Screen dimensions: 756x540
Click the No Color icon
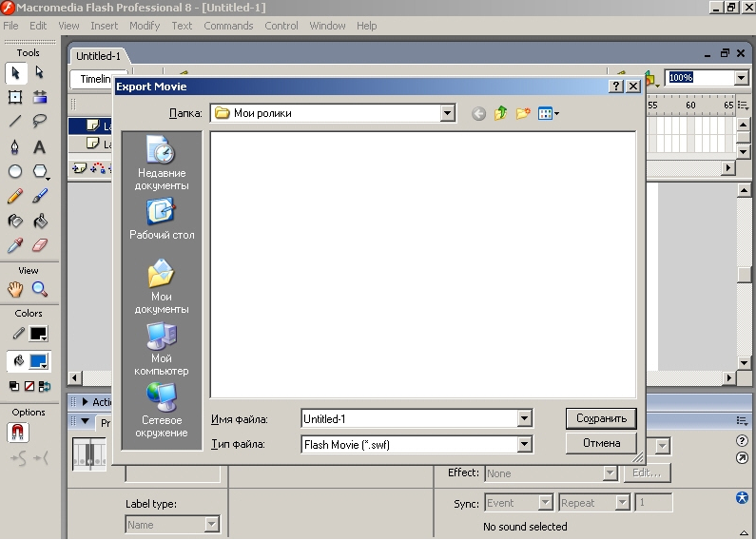(x=29, y=386)
